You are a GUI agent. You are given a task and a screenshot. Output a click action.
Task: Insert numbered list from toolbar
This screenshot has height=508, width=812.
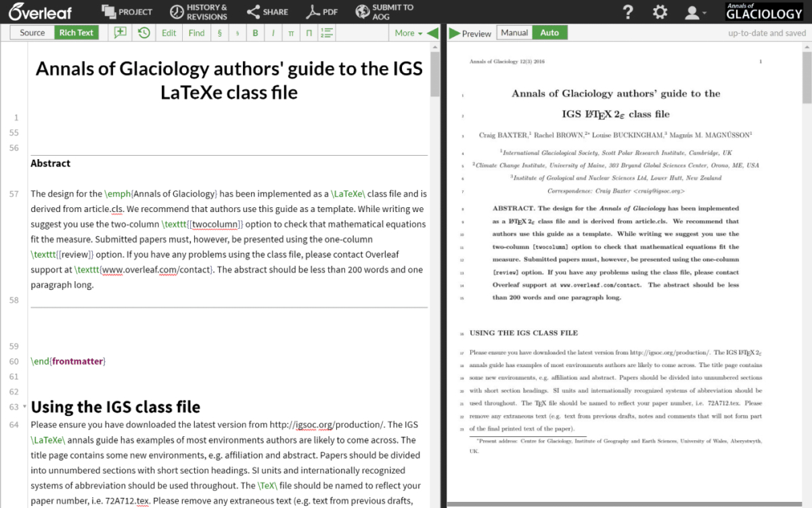coord(327,33)
